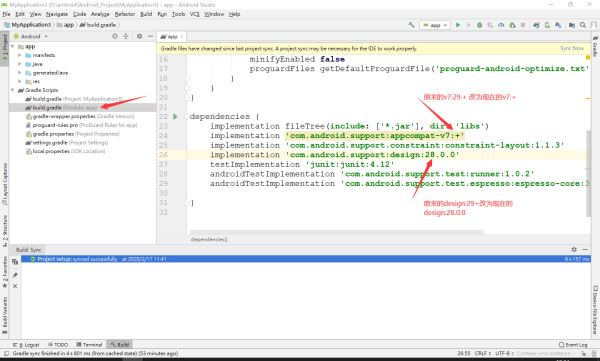Open the Edit menu

20,14
